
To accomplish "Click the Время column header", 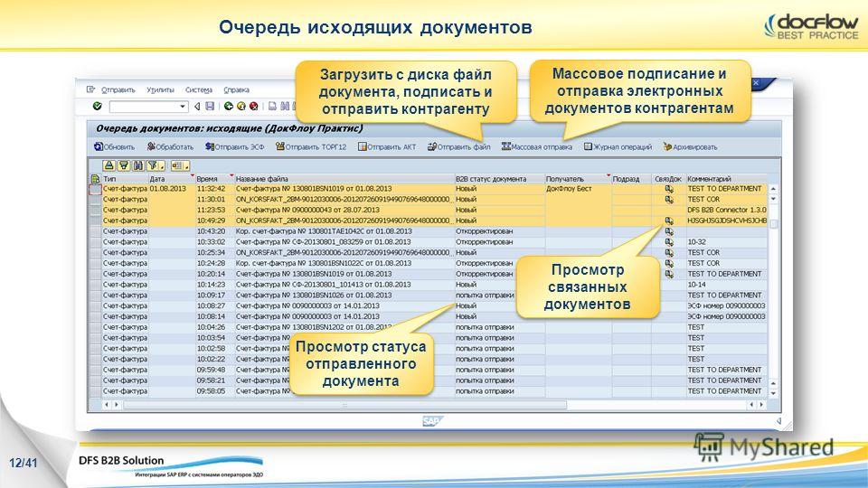I will tap(215, 179).
